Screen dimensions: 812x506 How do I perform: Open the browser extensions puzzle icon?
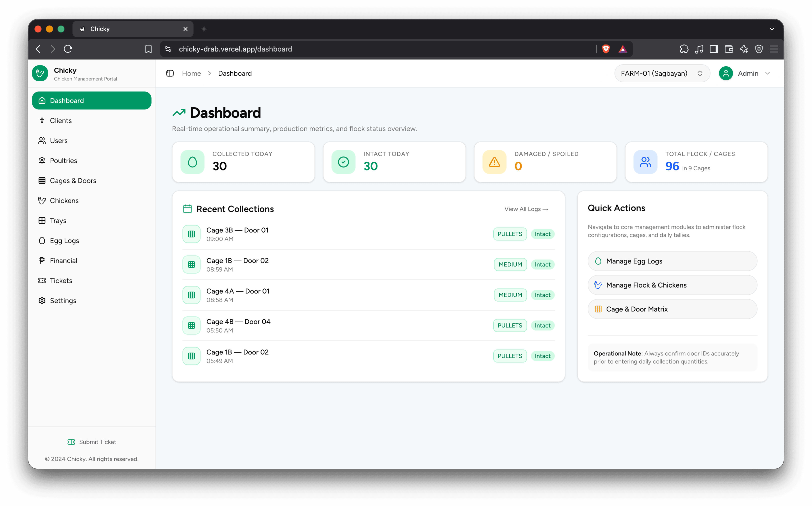(684, 49)
